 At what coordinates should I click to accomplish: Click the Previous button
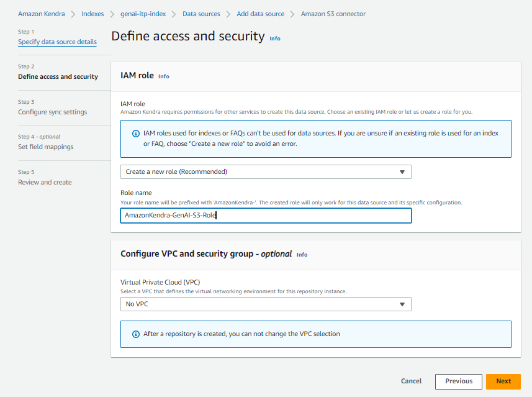tap(458, 381)
